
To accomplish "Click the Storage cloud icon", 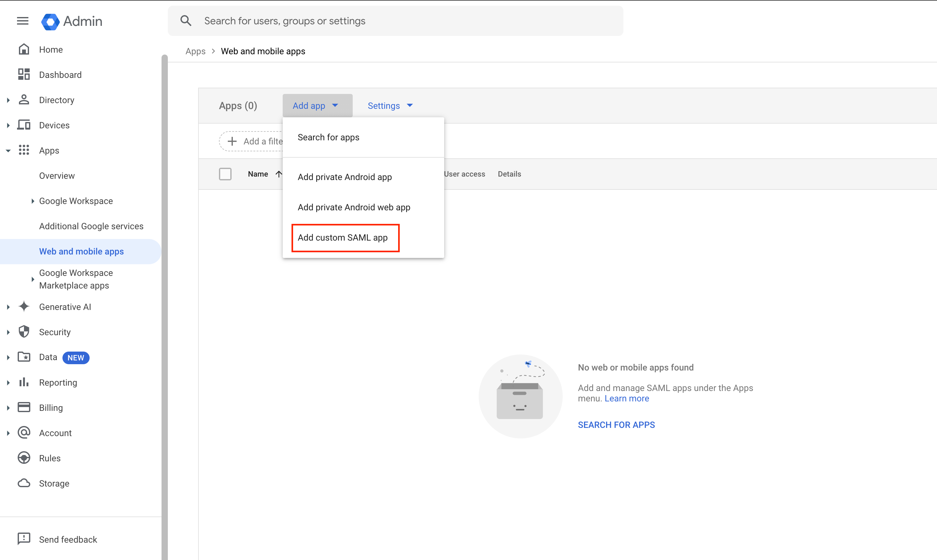I will pyautogui.click(x=24, y=483).
